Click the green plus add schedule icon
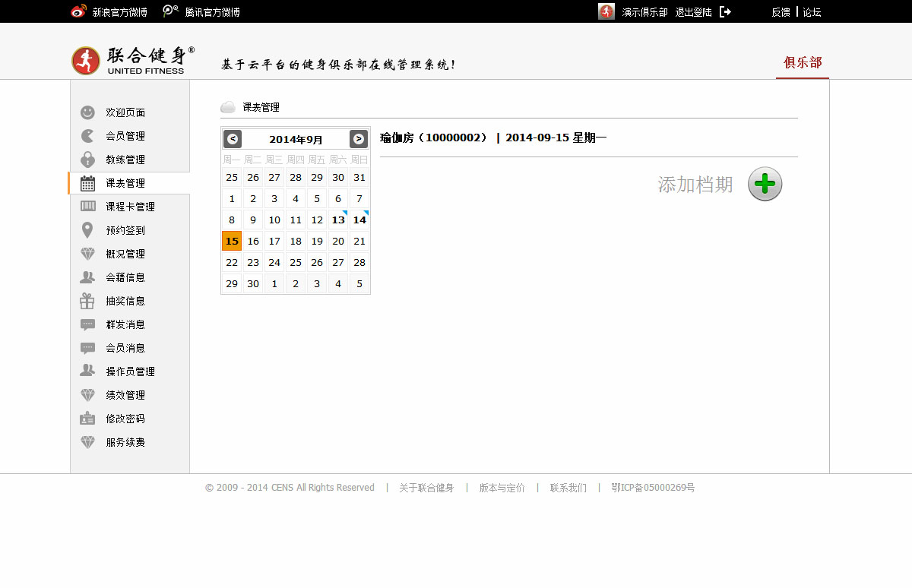The height and width of the screenshot is (588, 912). tap(765, 185)
